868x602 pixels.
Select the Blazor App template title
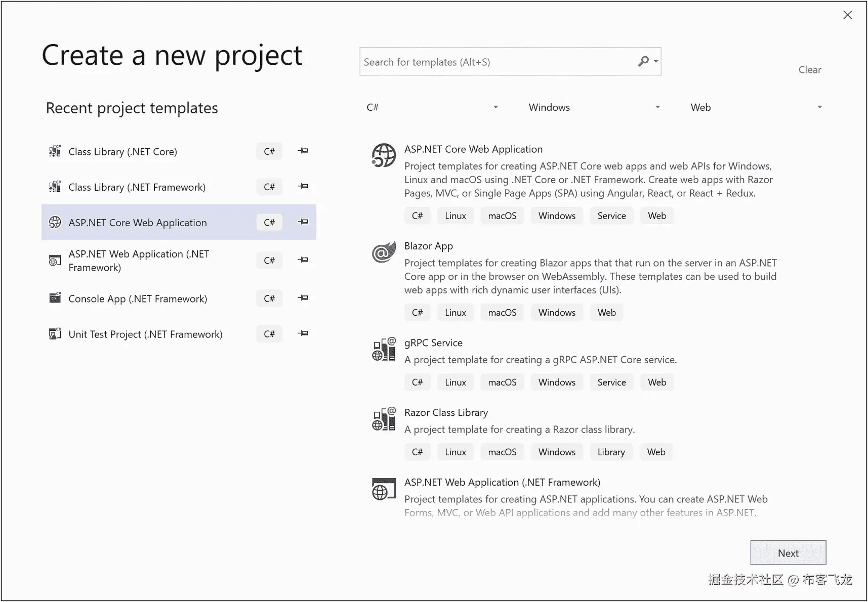[x=428, y=246]
